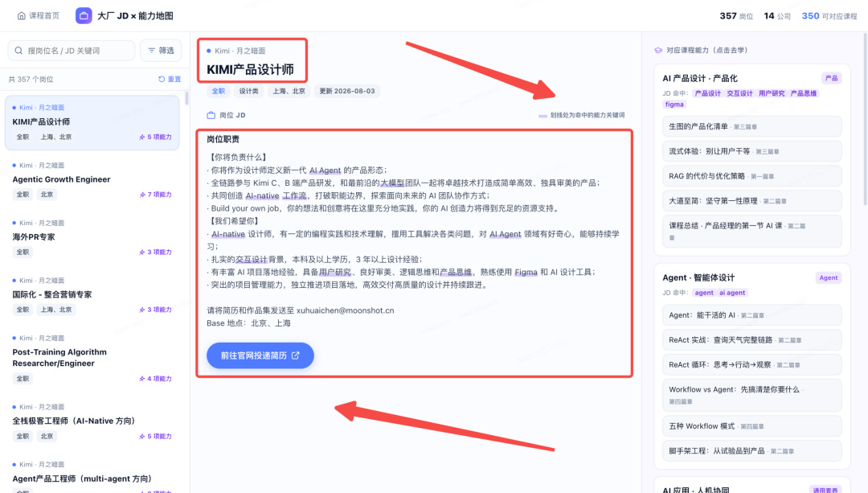Select the 全栈极客工程师 (AI-Native 方向) job
Viewport: 868px width, 493px height.
[92, 421]
